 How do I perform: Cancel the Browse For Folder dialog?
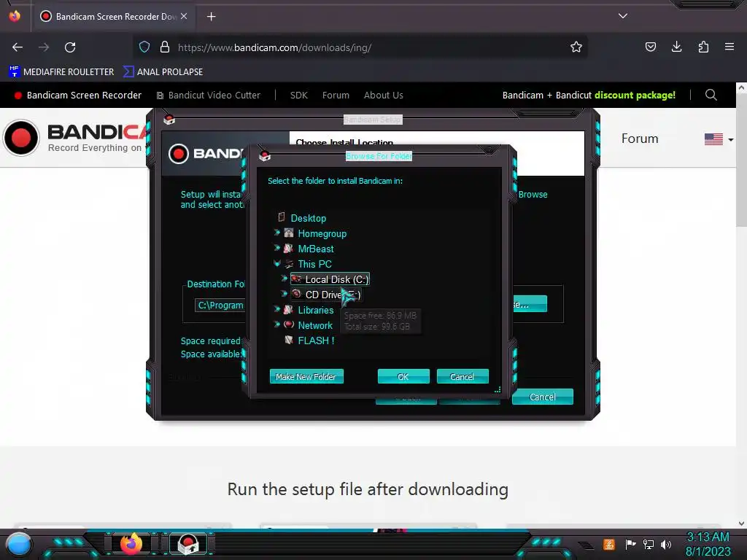(462, 377)
